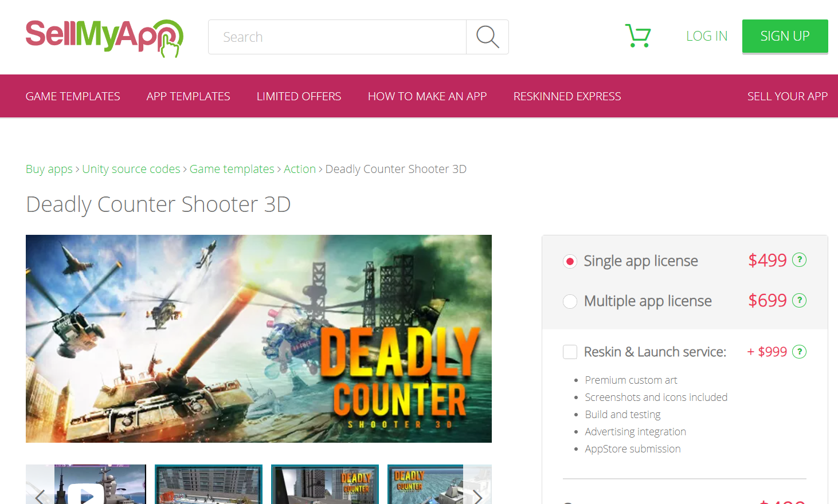The width and height of the screenshot is (838, 504).
Task: Go to Limited Offers
Action: pos(299,96)
